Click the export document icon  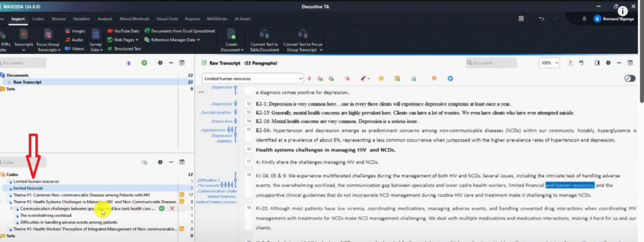[570, 63]
